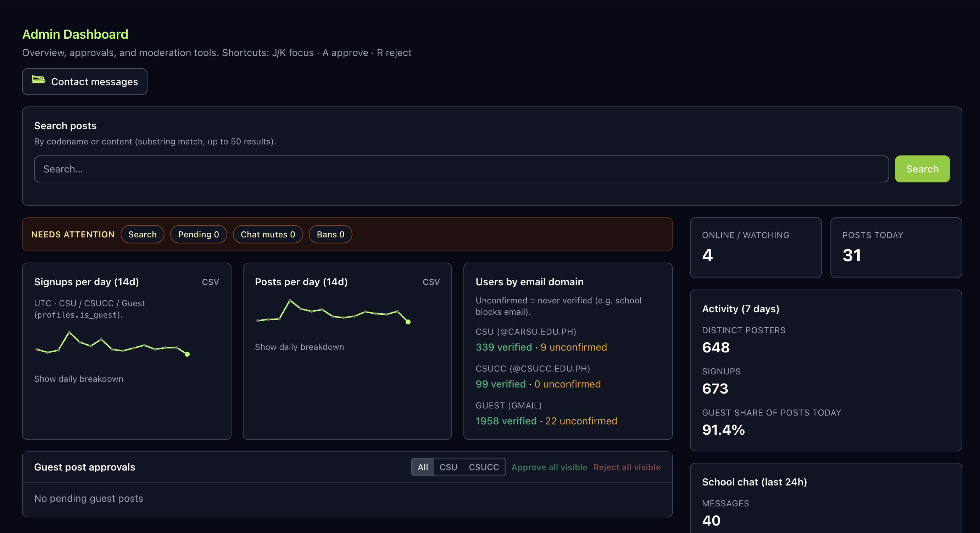Click the Contact messages inbox icon
Image resolution: width=980 pixels, height=533 pixels.
click(38, 80)
